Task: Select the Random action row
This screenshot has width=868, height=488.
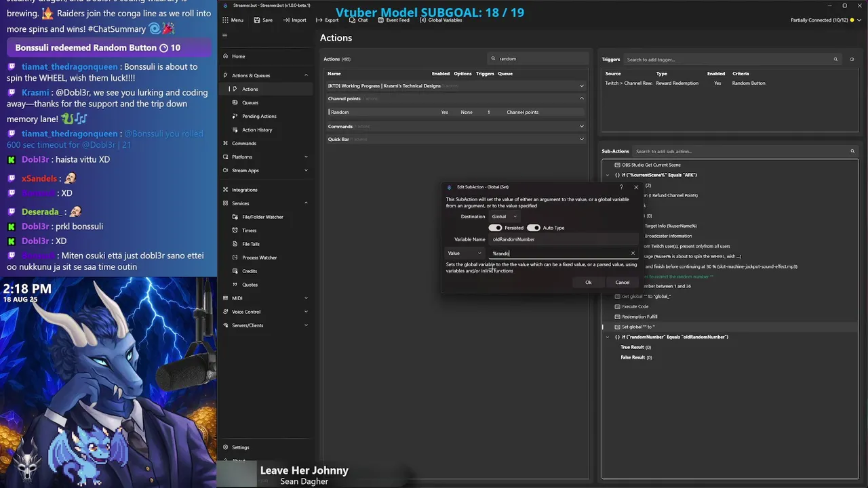Action: click(x=456, y=112)
